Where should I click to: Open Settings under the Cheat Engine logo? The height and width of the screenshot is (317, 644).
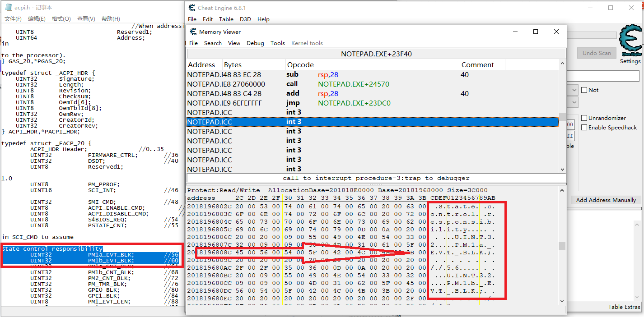click(630, 61)
